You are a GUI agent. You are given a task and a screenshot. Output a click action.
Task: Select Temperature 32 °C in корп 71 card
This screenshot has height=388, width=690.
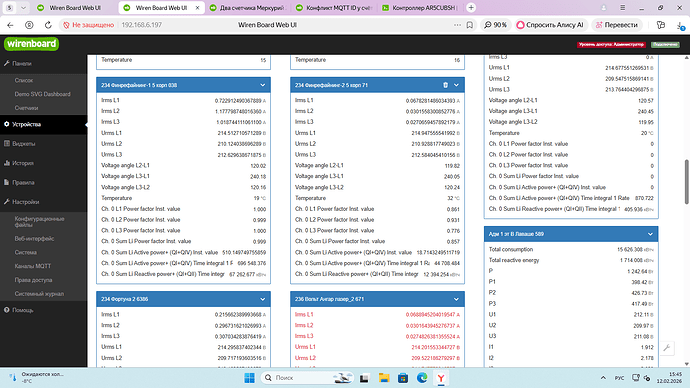(377, 198)
